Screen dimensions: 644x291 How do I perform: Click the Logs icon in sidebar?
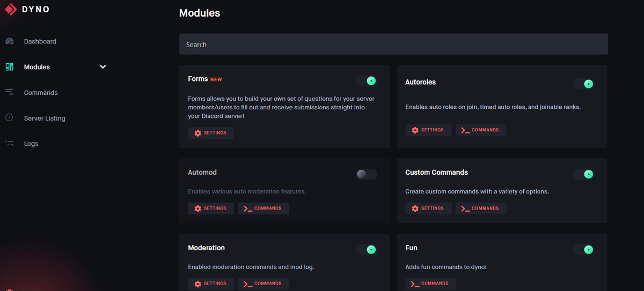pos(9,143)
